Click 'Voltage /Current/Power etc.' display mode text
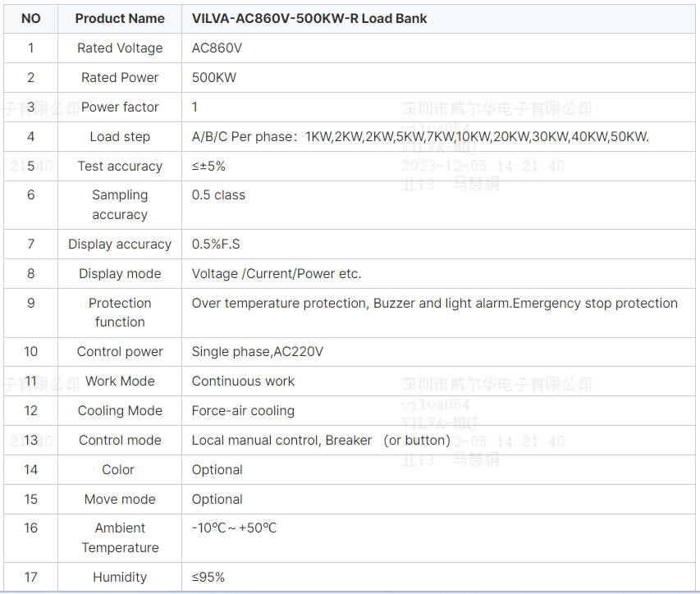Image resolution: width=700 pixels, height=594 pixels. (x=277, y=274)
